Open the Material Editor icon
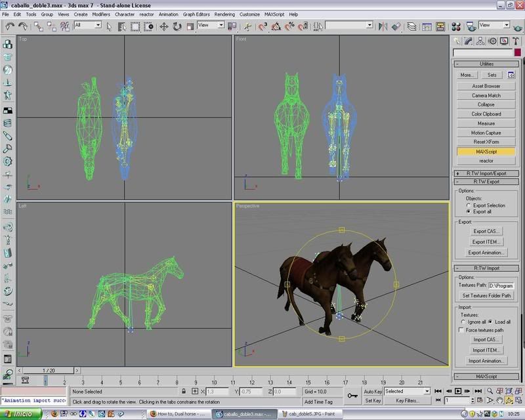The height and width of the screenshot is (420, 525). click(x=455, y=26)
